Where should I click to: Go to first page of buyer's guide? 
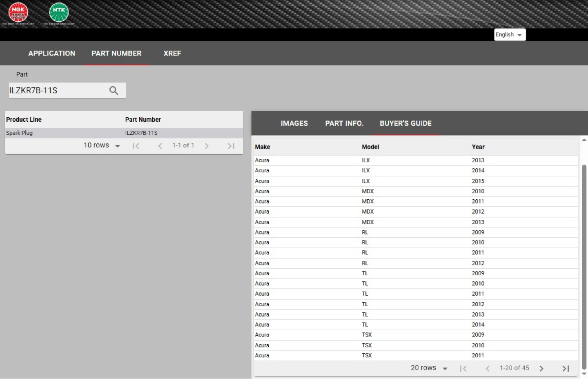(x=463, y=368)
